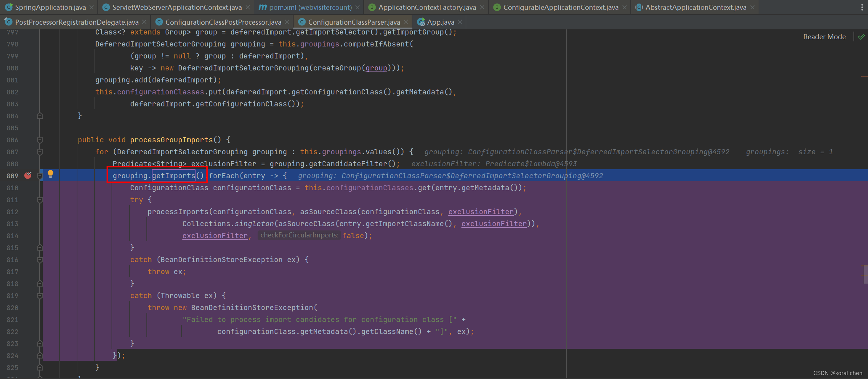The height and width of the screenshot is (379, 868).
Task: Click the fold end marker at line 815
Action: (40, 248)
